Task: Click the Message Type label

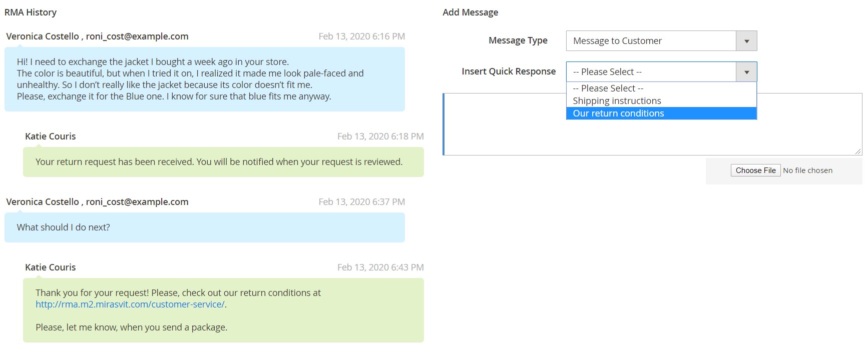Action: (518, 40)
